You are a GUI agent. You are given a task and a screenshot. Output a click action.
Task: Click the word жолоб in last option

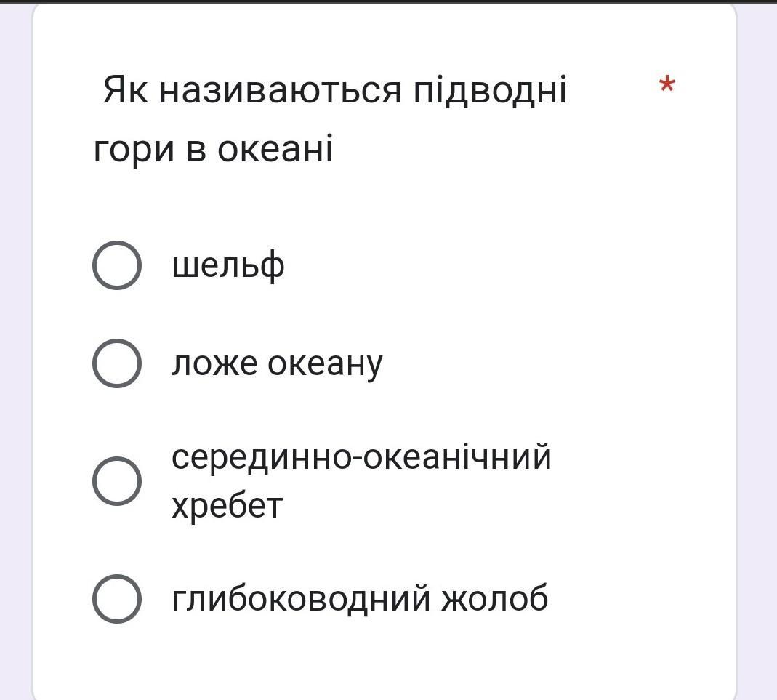494,598
